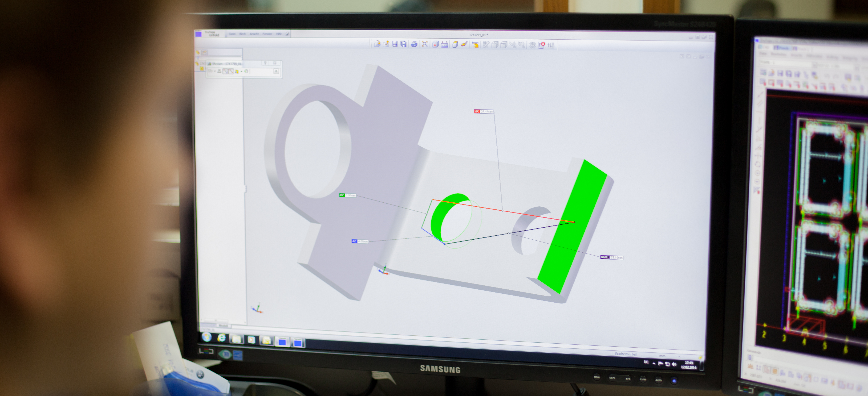This screenshot has height=396, width=868.
Task: Select tree item starting with 174
Action: point(200,63)
